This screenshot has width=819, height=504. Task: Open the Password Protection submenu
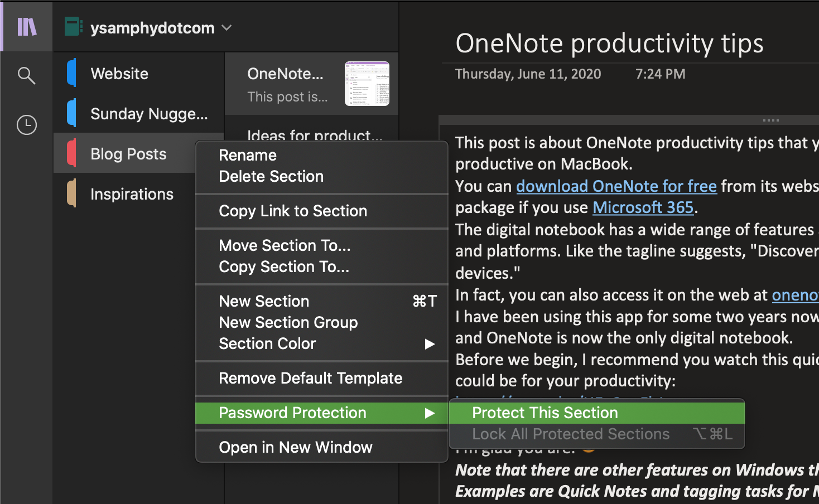322,413
